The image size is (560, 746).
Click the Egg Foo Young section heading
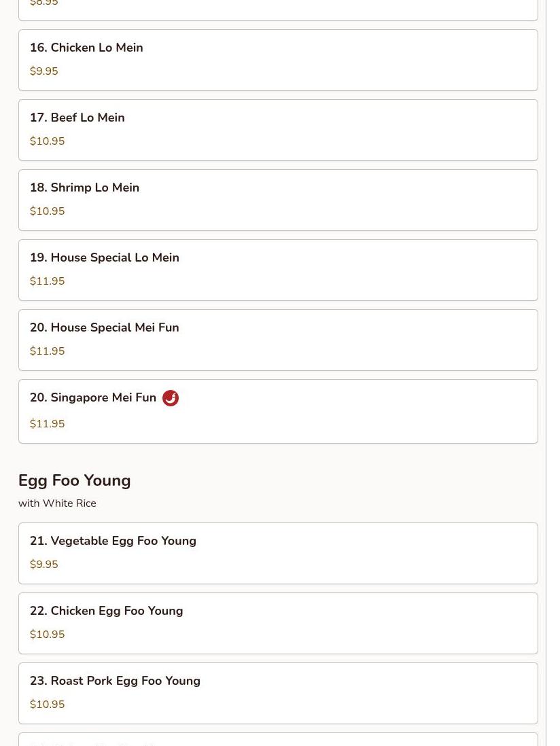pos(74,480)
